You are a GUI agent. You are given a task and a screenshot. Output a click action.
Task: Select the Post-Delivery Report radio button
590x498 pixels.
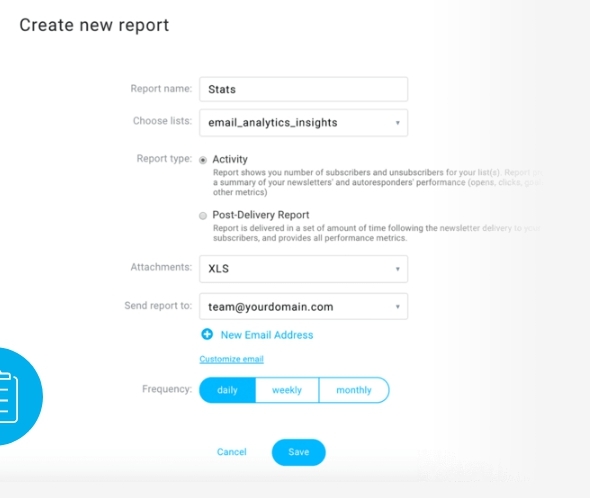coord(203,216)
